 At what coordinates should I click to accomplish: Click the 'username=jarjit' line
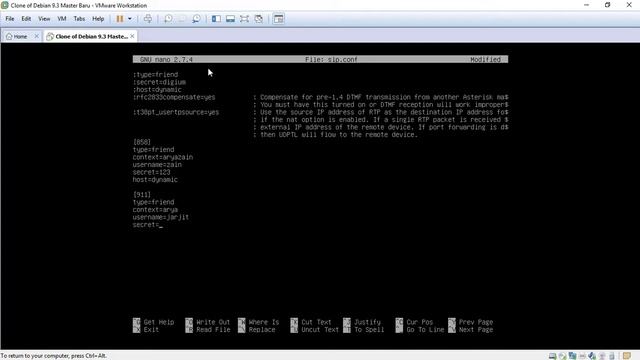(161, 217)
